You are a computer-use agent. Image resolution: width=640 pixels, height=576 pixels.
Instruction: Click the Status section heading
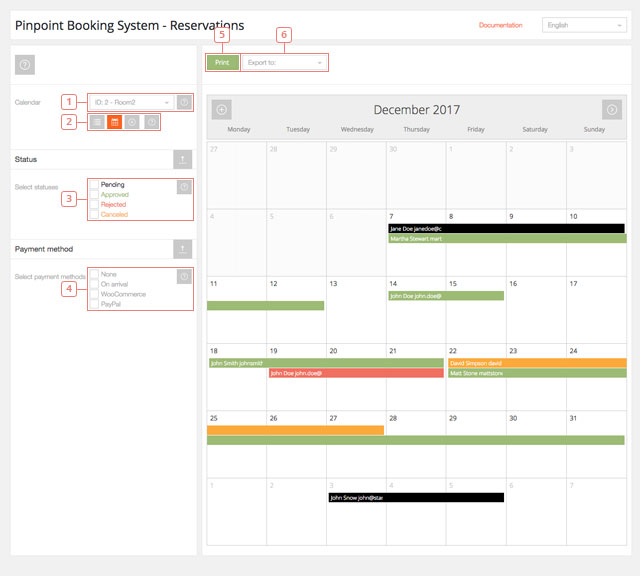26,159
